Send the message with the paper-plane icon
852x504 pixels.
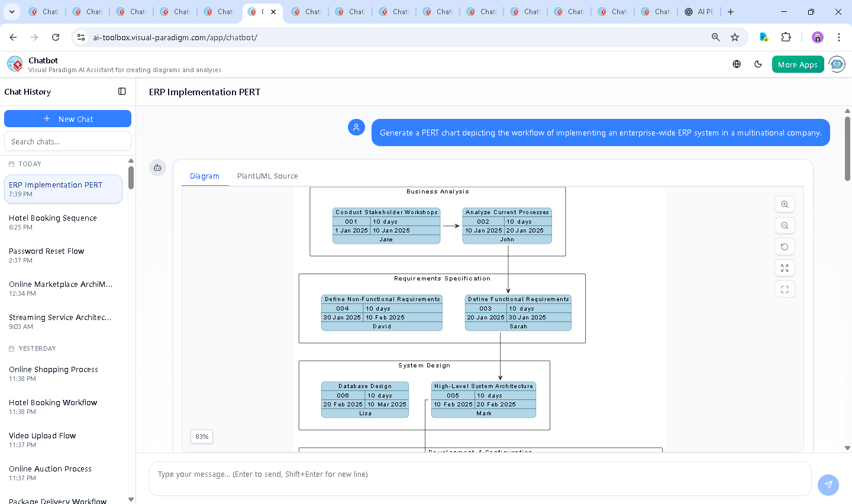(x=828, y=484)
